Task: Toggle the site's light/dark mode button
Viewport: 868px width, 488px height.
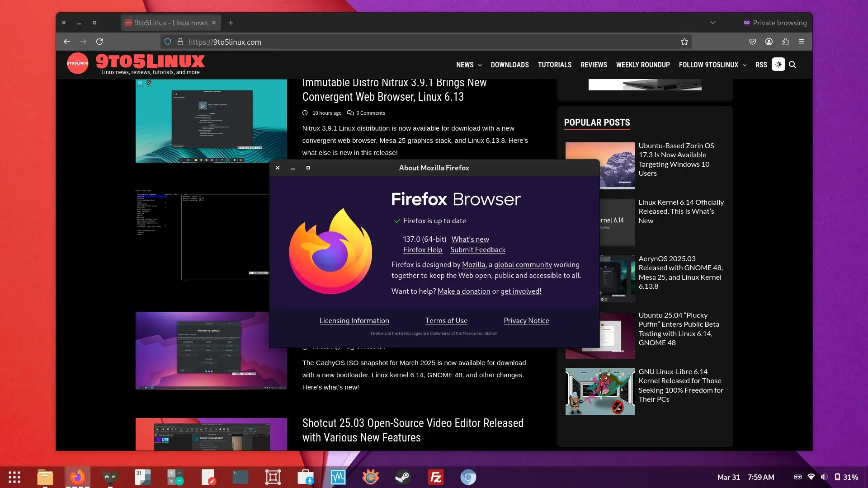Action: [x=778, y=65]
